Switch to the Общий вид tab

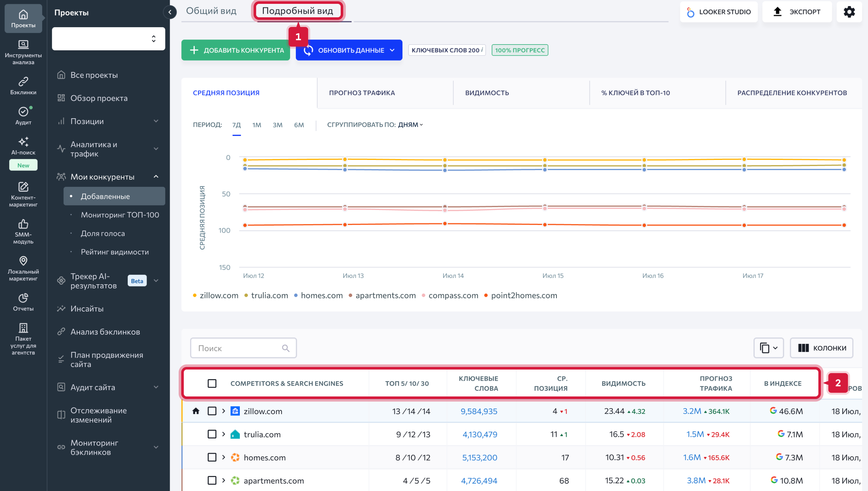coord(211,11)
